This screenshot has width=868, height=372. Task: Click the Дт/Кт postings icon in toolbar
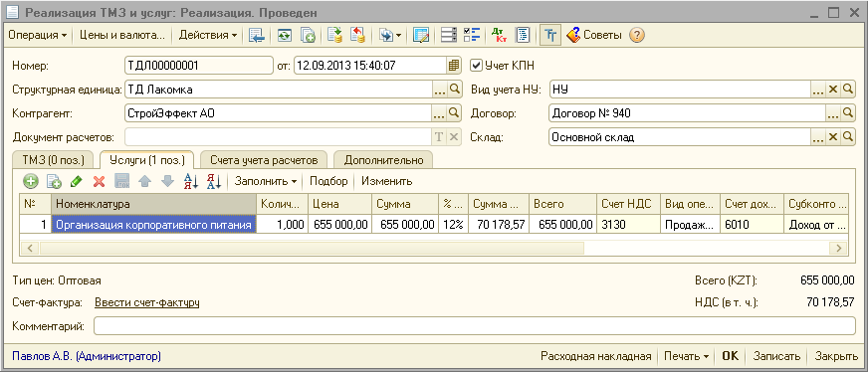(499, 35)
